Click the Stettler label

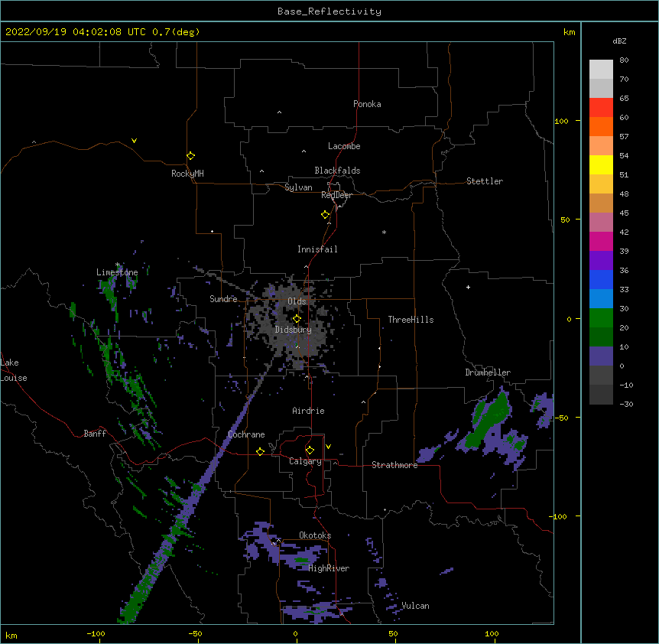coord(485,181)
